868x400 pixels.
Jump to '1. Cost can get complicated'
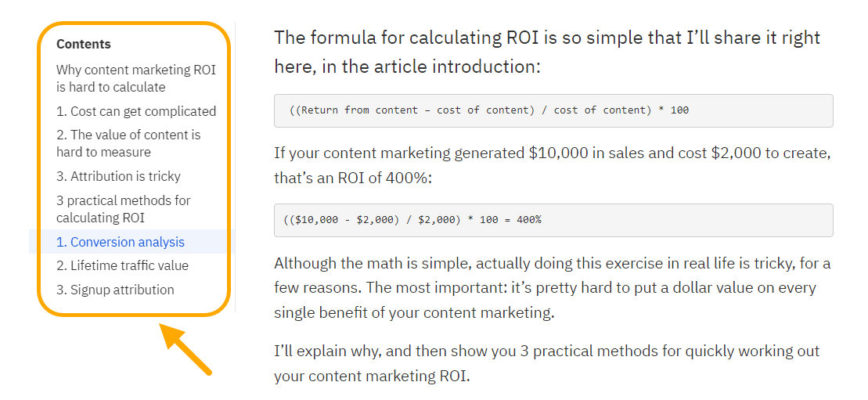[136, 111]
